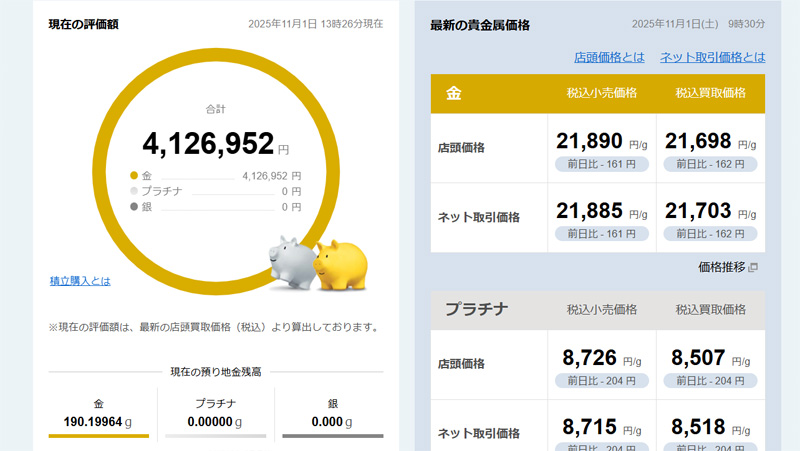Image resolution: width=800 pixels, height=451 pixels.
Task: Select the プラチナ balance tab showing 0.00000 g
Action: click(x=215, y=413)
